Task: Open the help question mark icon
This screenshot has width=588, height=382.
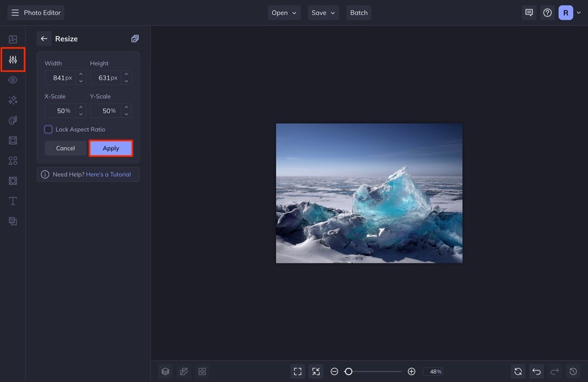Action: click(x=547, y=12)
